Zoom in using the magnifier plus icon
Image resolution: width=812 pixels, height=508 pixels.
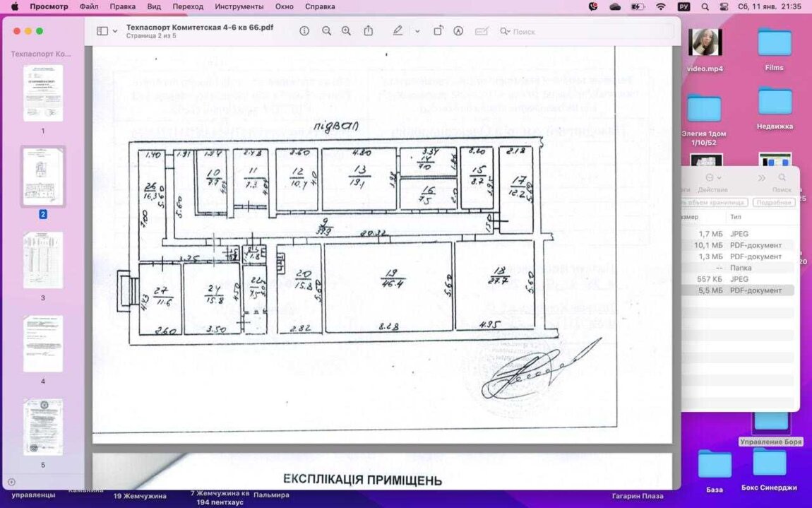pos(346,31)
